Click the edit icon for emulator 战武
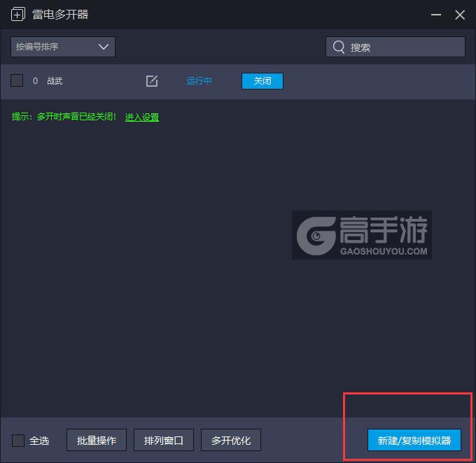The image size is (476, 463). pyautogui.click(x=152, y=81)
